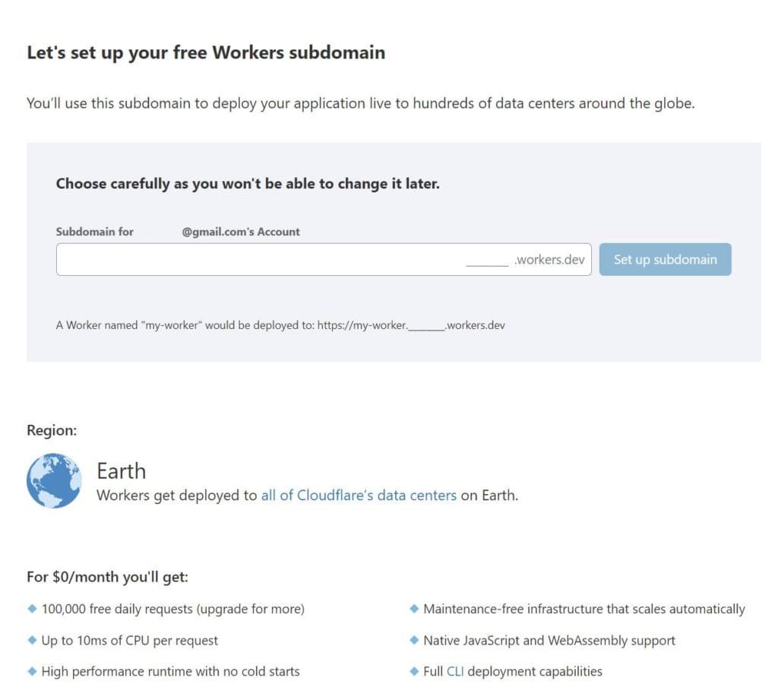Click the diamond bullet beside High performance runtime
This screenshot has height=700, width=778.
point(32,671)
